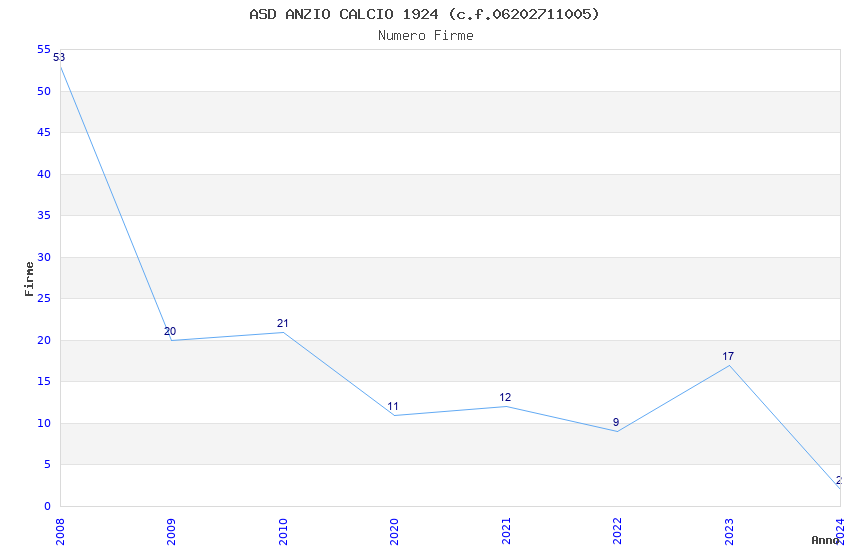Screen dimensions: 850x550
Task: Click the x-axis year label 2022
Action: click(617, 531)
